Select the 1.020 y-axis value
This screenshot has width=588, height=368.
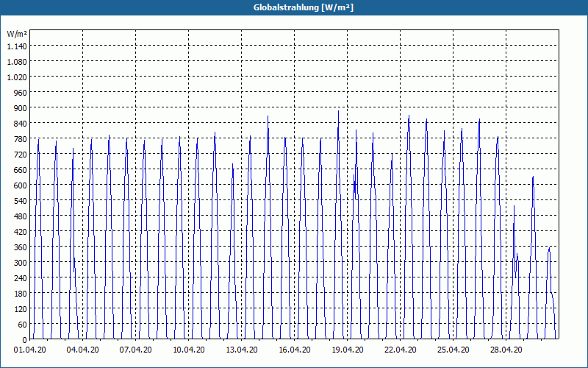[17, 77]
